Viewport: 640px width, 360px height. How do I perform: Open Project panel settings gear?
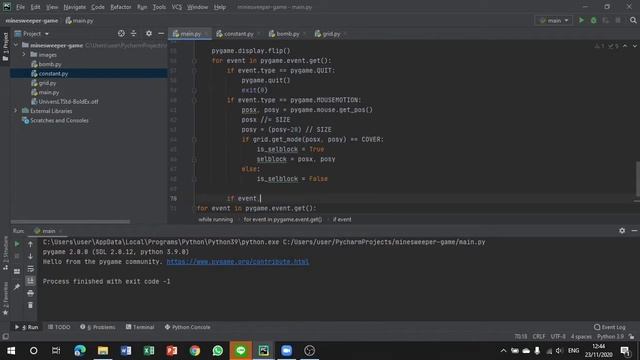(149, 33)
